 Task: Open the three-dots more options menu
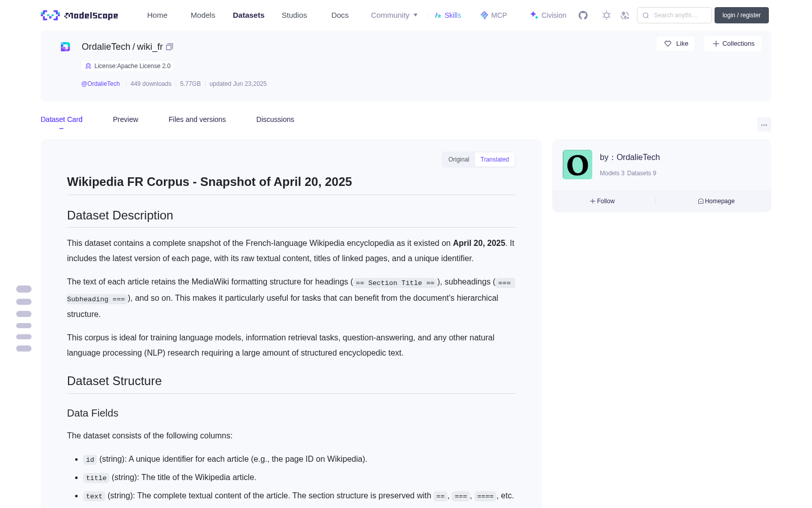click(x=764, y=124)
